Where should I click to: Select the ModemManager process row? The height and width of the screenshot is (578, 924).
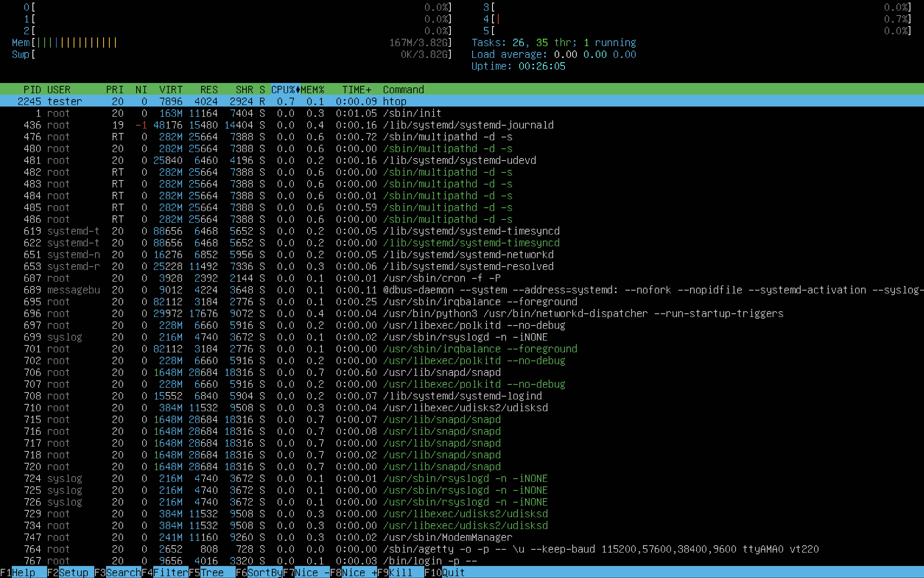pos(447,537)
